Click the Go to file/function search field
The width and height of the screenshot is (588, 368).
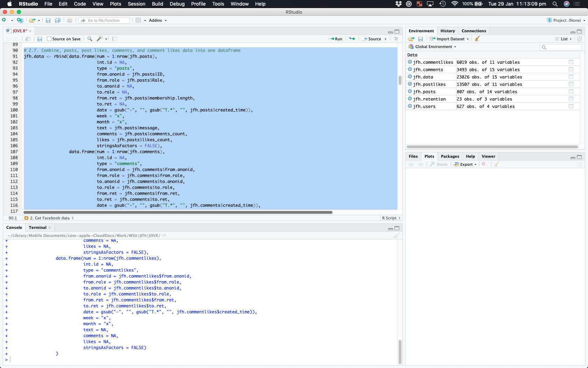point(104,20)
